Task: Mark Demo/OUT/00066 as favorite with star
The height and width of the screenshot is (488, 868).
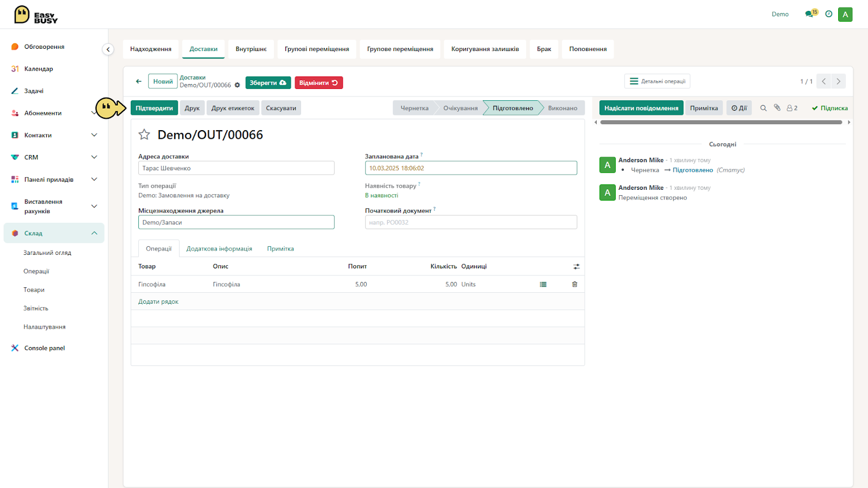Action: coord(144,134)
